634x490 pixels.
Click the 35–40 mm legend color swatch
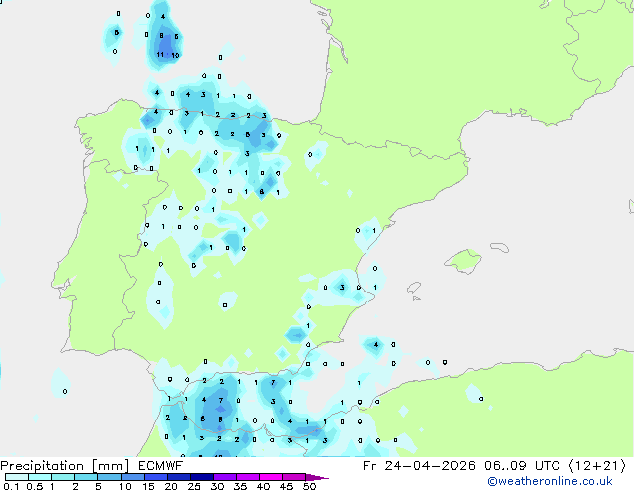[248, 477]
